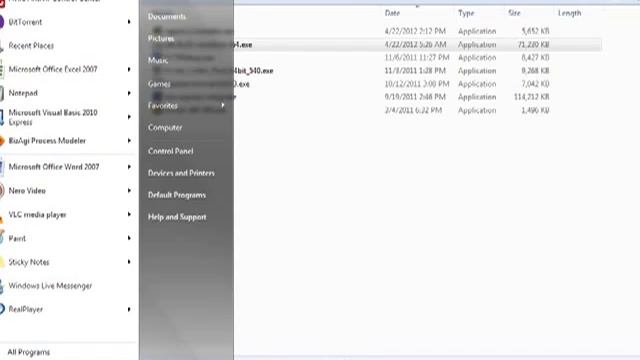Open Control Panel
The image size is (640, 360).
pos(171,151)
